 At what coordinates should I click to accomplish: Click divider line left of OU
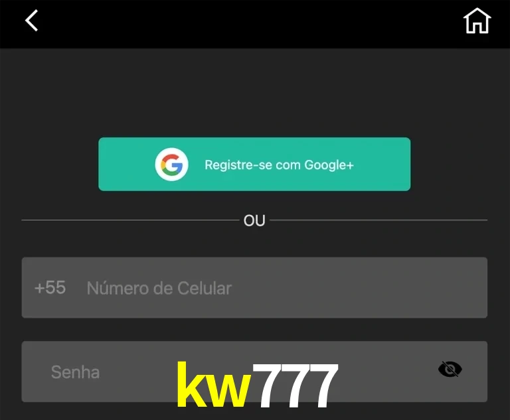pyautogui.click(x=130, y=220)
